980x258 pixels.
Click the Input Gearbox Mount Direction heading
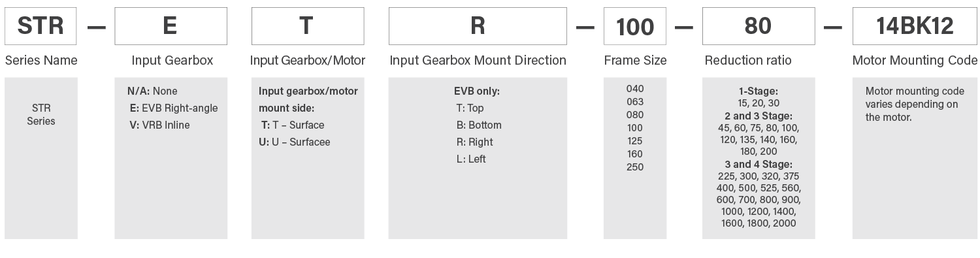[x=478, y=61]
